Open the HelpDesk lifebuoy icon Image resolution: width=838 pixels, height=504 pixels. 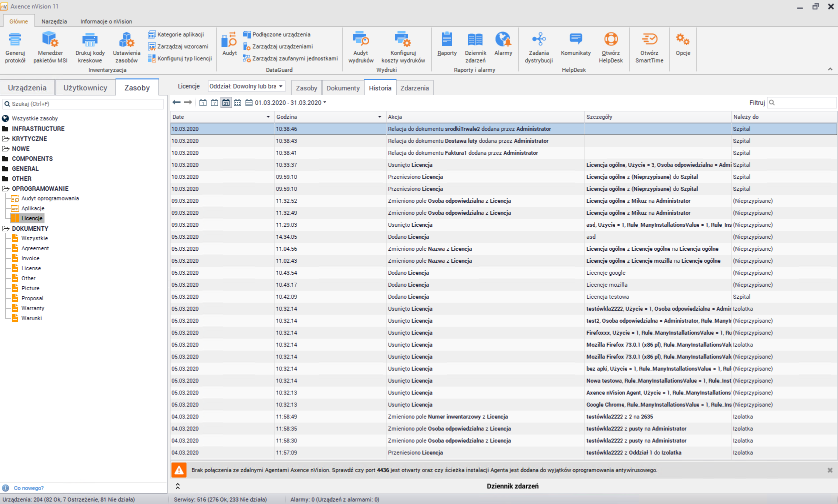tap(610, 40)
